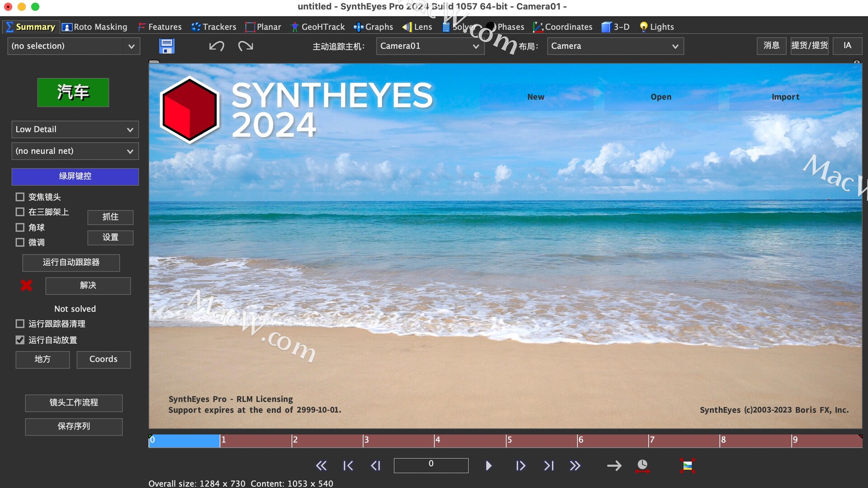Click the save floppy disk icon
This screenshot has width=868, height=488.
pyautogui.click(x=167, y=46)
